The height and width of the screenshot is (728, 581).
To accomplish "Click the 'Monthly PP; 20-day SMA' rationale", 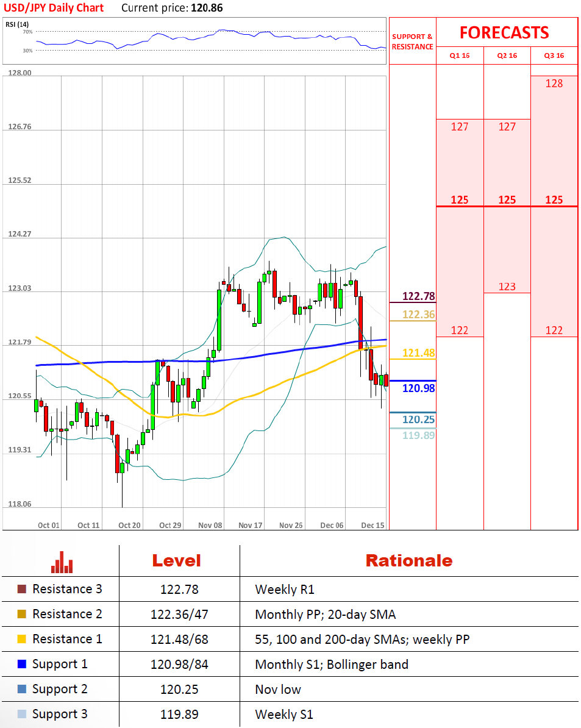I will [326, 615].
